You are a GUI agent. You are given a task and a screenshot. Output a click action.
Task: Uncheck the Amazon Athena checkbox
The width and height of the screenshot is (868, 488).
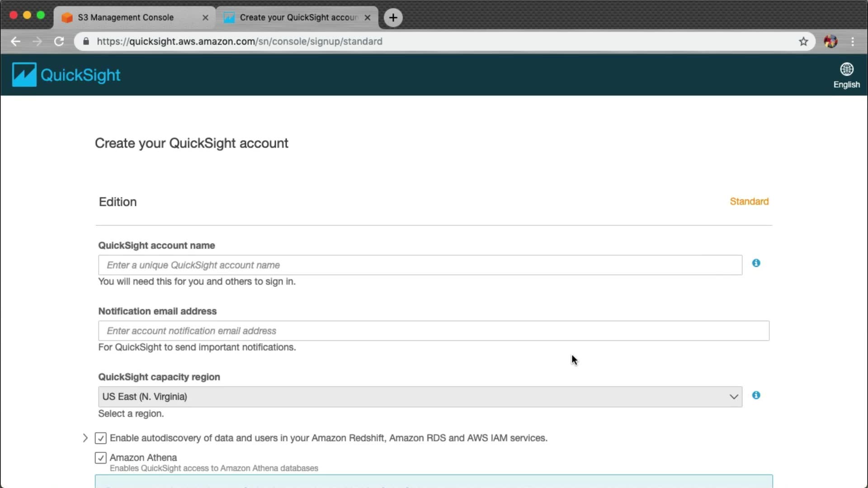click(x=100, y=458)
